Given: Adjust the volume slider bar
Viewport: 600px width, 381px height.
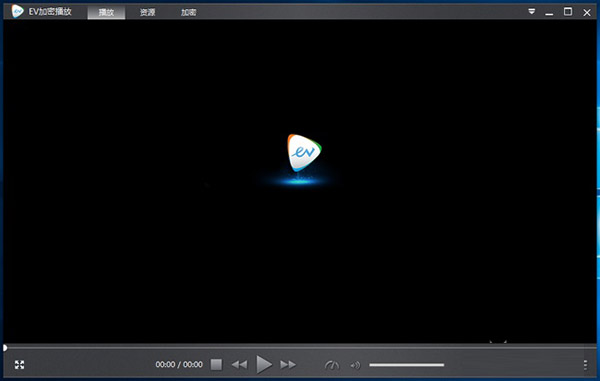Looking at the screenshot, I should pos(406,365).
